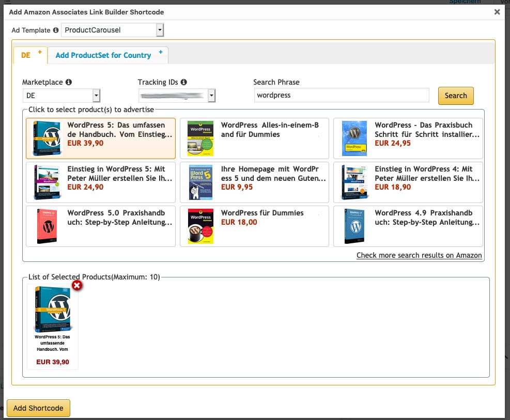Click selected product title WordPress 5: Das umfassende
The image size is (510, 420).
[52, 343]
